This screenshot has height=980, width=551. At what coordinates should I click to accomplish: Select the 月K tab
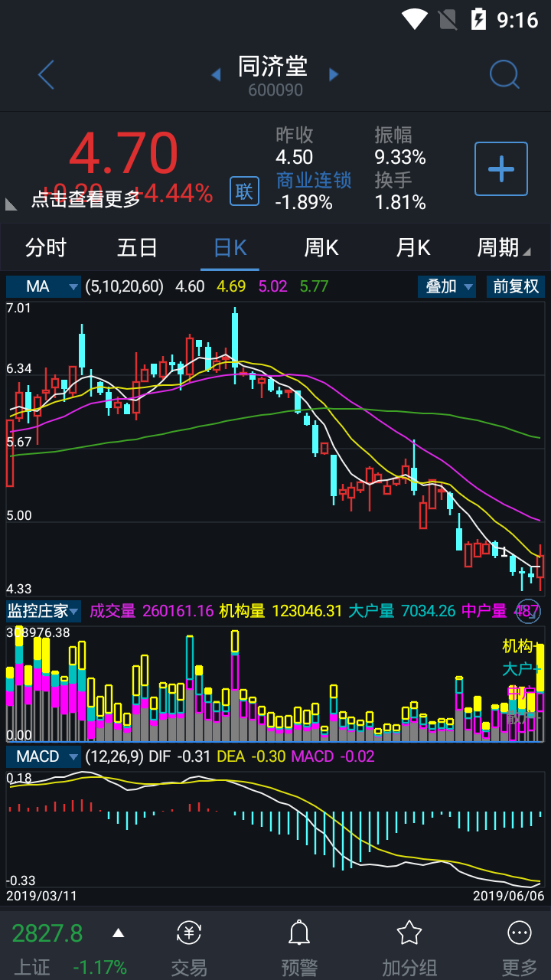(x=413, y=247)
